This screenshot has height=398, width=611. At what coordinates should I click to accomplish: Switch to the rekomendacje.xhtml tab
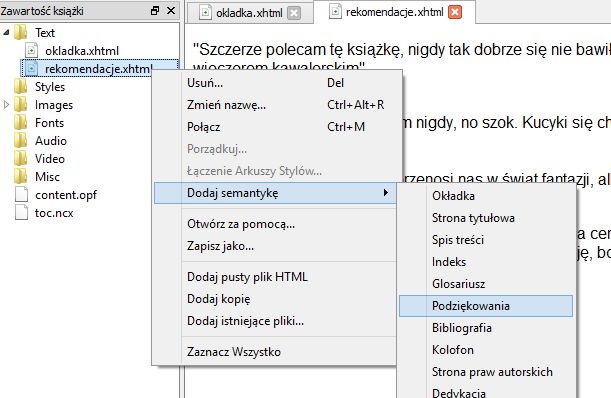[394, 12]
